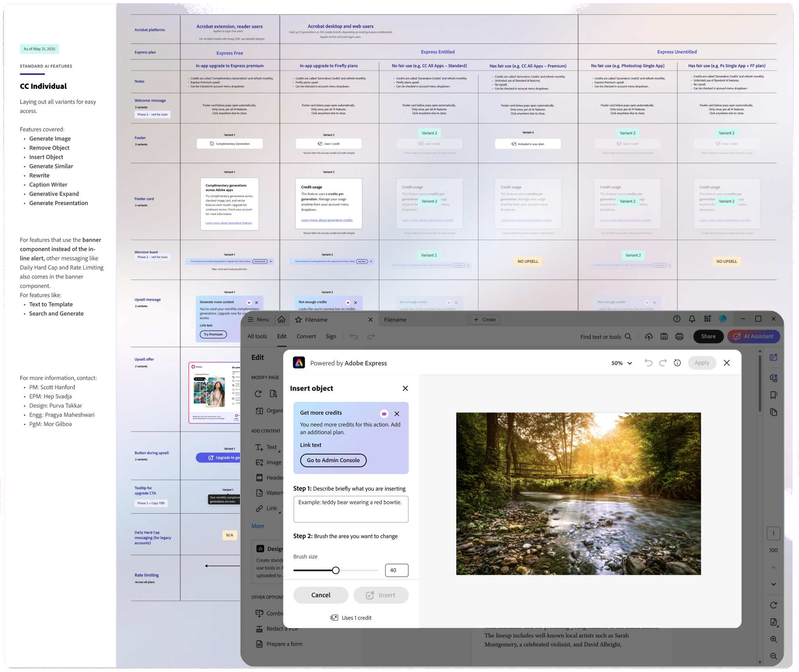Click the star icon on Filename tab
The width and height of the screenshot is (799, 672).
point(298,319)
